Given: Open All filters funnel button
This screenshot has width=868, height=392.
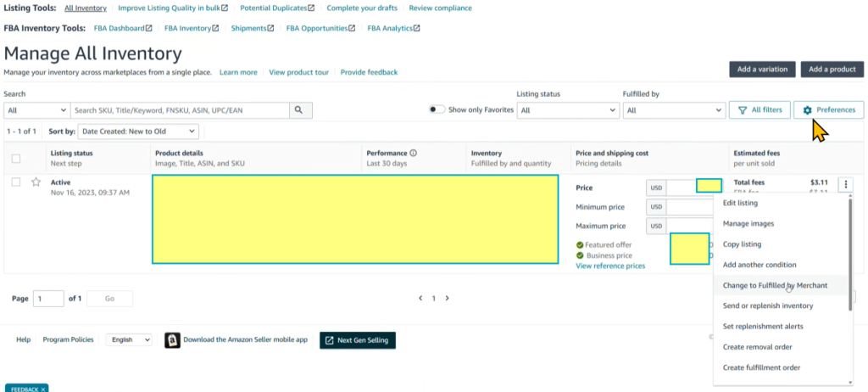Looking at the screenshot, I should coord(759,110).
